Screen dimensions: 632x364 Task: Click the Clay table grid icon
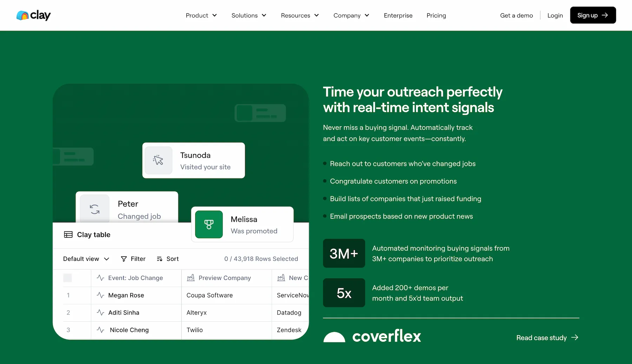coord(68,235)
